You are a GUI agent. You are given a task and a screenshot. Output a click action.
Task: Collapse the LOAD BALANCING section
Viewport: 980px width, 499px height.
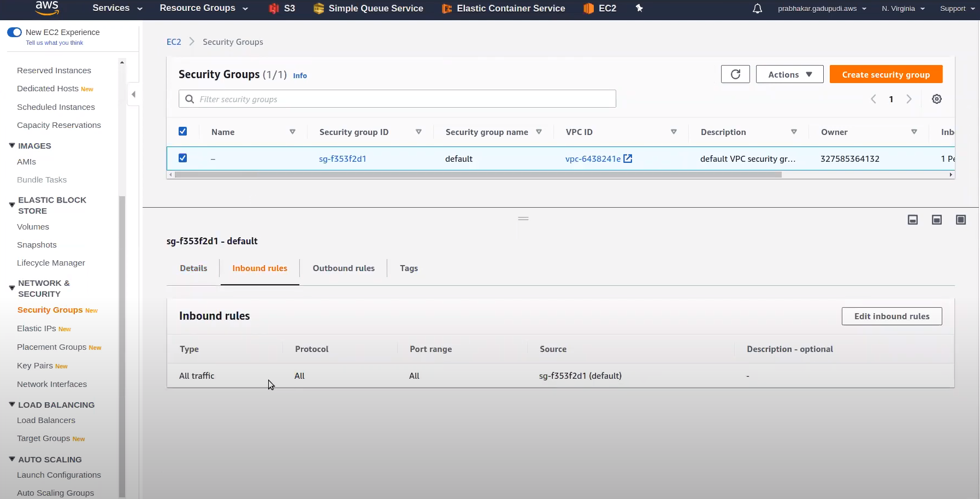click(12, 404)
